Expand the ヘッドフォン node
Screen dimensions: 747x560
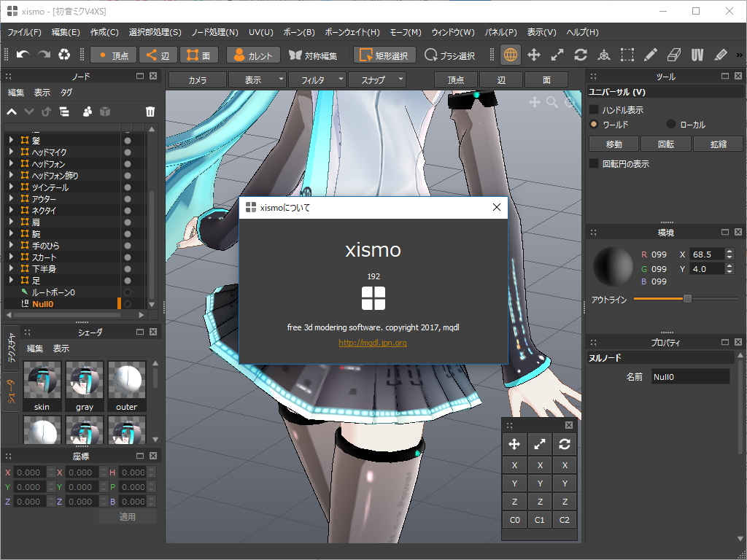pyautogui.click(x=11, y=163)
